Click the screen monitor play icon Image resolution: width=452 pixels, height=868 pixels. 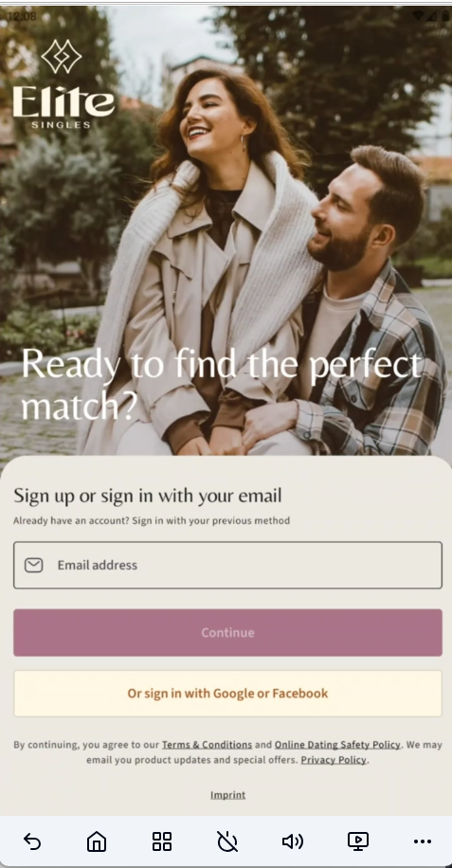coord(358,841)
